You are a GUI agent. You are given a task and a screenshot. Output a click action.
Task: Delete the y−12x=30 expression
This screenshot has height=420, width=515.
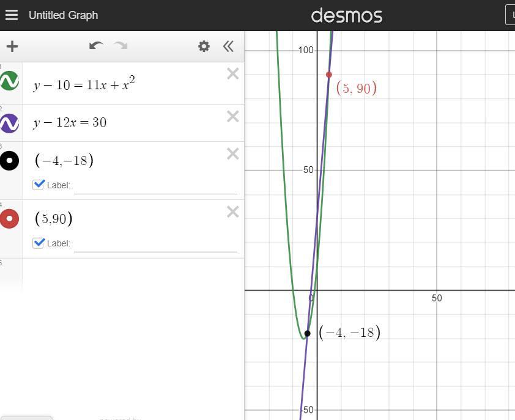[x=233, y=116]
